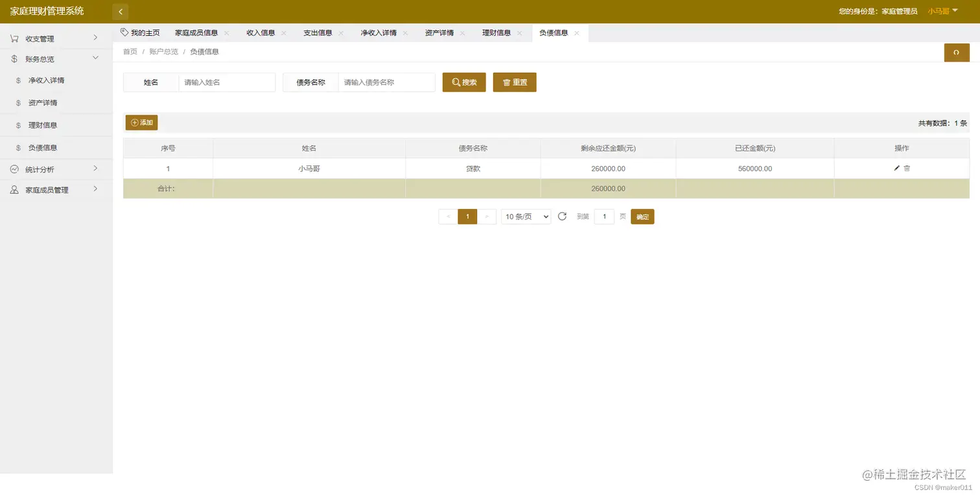Click the 剩余应还金额(元) column header
Screen dimensions: 980x495
tap(608, 149)
